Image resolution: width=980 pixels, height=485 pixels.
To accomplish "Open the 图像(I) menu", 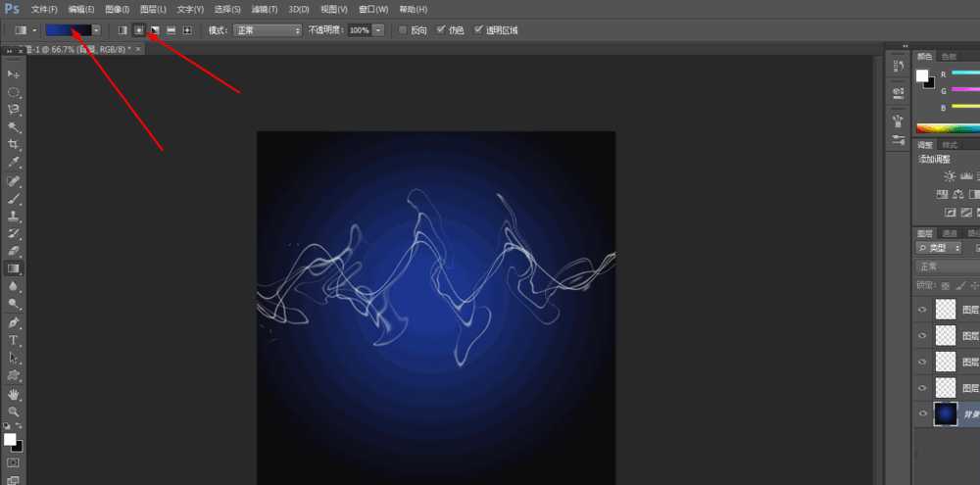I will (x=117, y=10).
